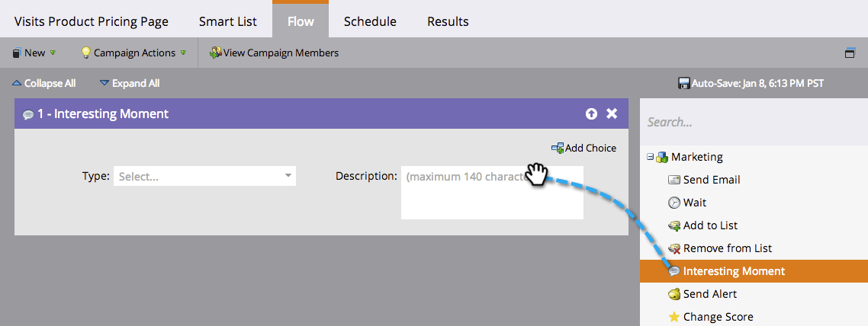Open the Results tab
Image resolution: width=868 pixels, height=326 pixels.
point(448,21)
